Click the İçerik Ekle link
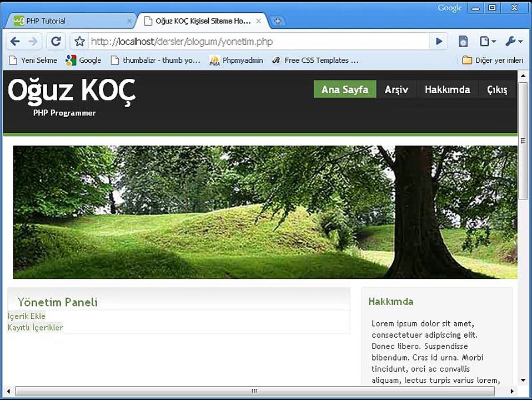This screenshot has width=532, height=400. [27, 316]
